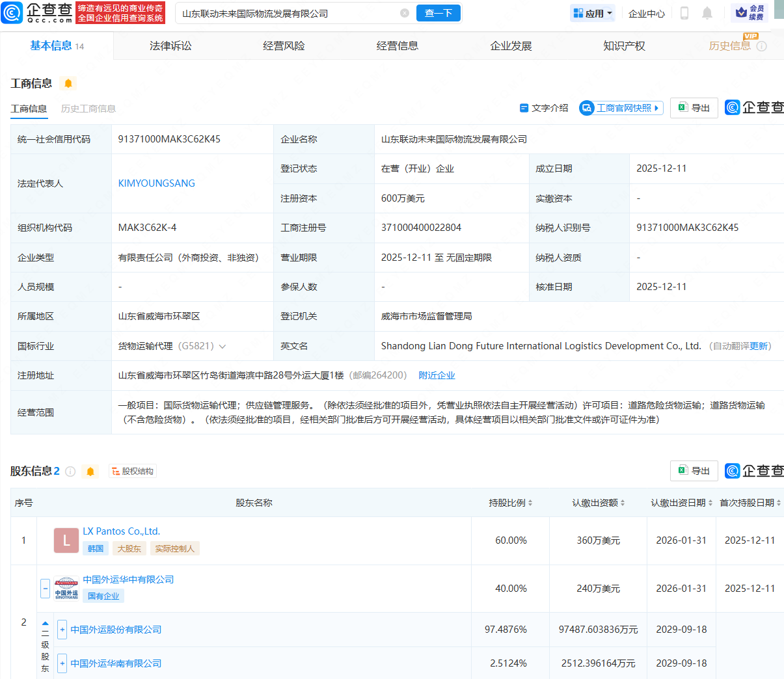Open the 股权结构 equity structure view

pos(133,472)
